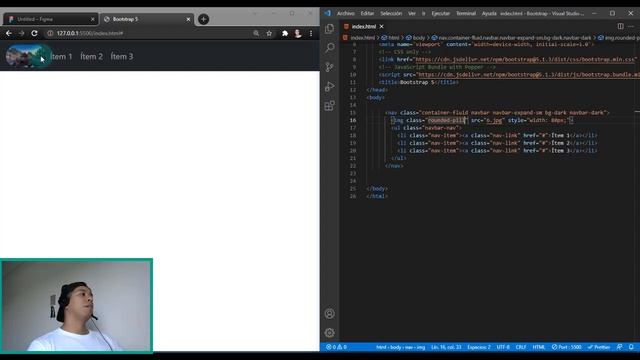
Task: Click the Prettier status bar item
Action: click(x=598, y=347)
